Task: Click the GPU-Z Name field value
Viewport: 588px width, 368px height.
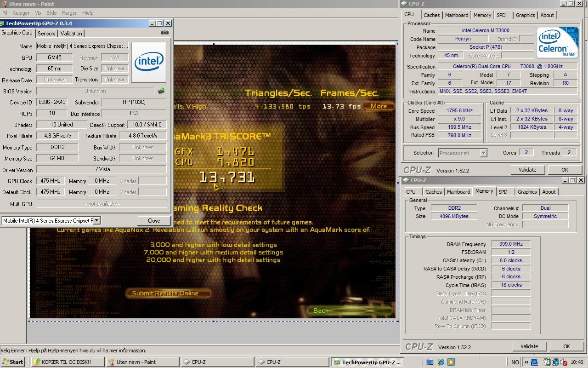Action: pos(82,46)
